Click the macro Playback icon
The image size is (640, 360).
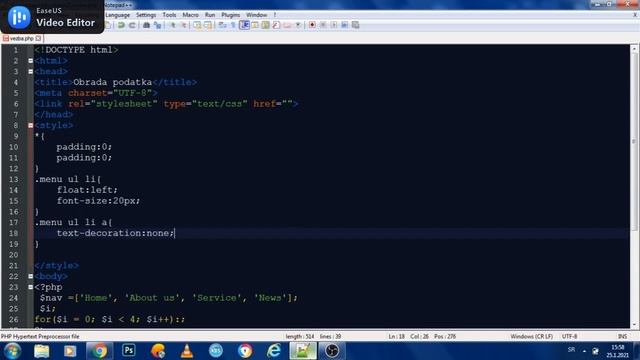point(334,25)
